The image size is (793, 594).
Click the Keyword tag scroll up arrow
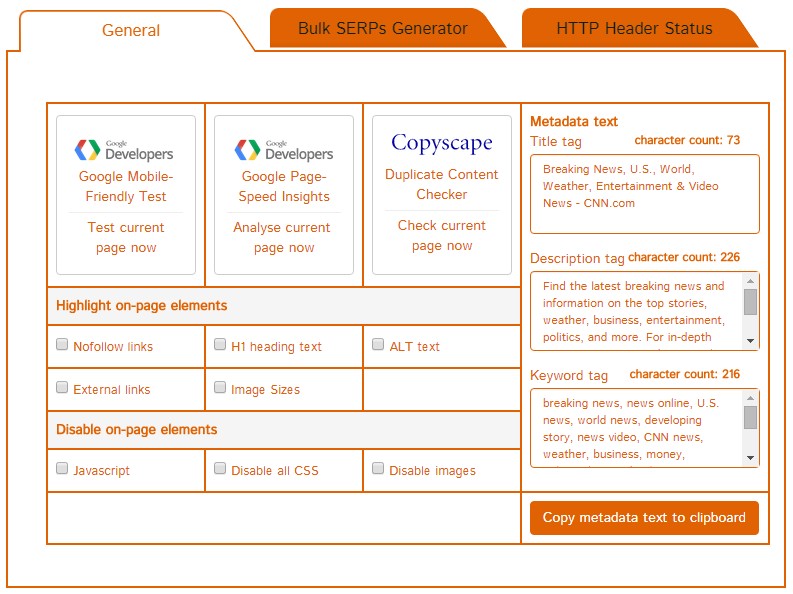(x=751, y=398)
